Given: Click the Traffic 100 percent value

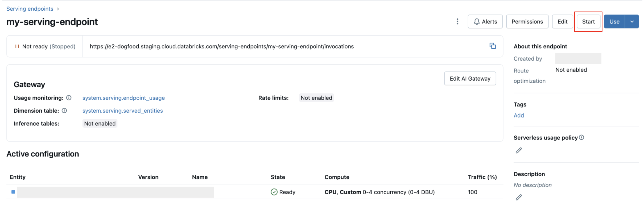Looking at the screenshot, I should point(472,192).
